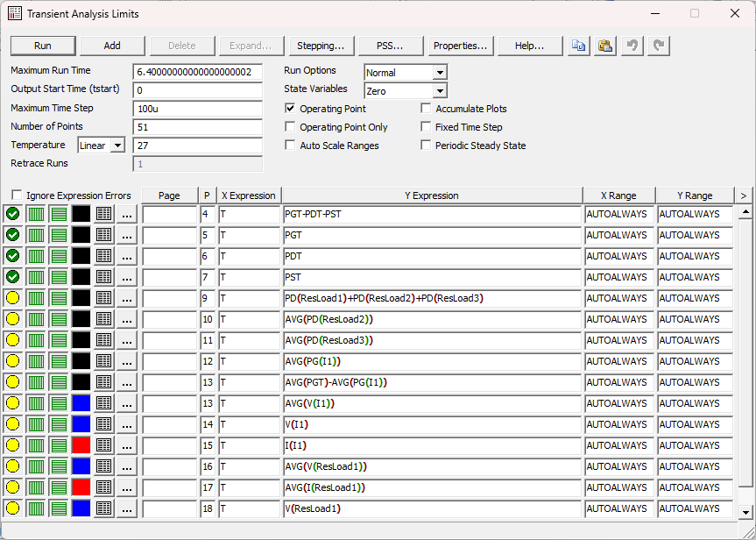756x540 pixels.
Task: Click the ellipsis button for the AVG(PG(I1)) row
Action: click(127, 361)
